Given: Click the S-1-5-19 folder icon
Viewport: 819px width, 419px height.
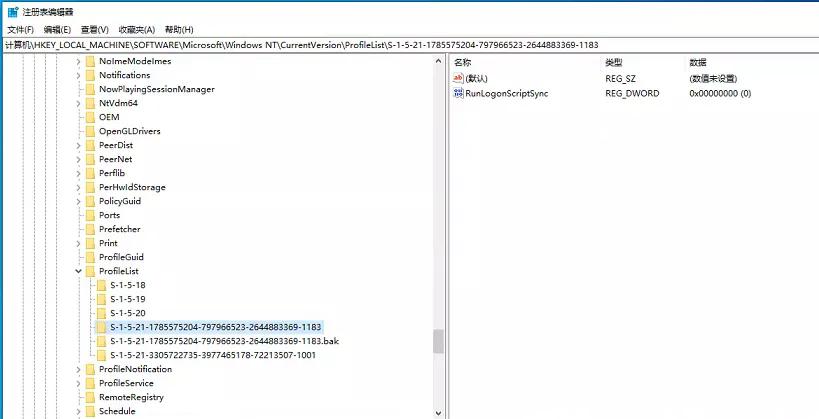Looking at the screenshot, I should tap(101, 299).
